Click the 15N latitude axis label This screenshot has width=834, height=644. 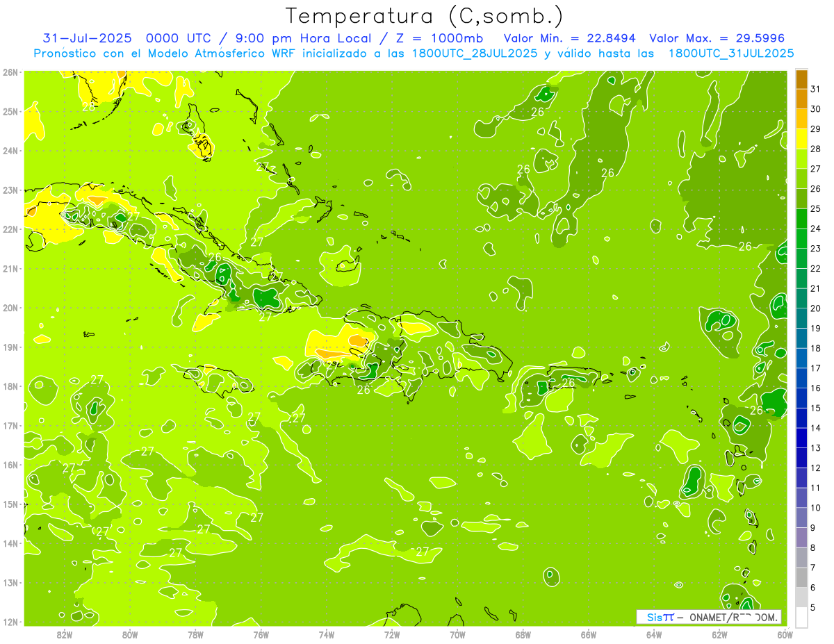click(10, 504)
